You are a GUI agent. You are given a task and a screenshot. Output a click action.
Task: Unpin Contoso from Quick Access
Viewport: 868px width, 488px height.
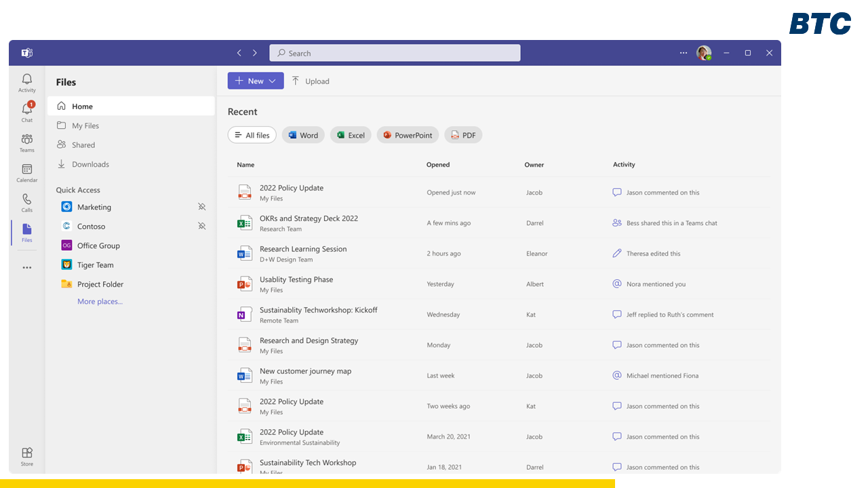[202, 226]
